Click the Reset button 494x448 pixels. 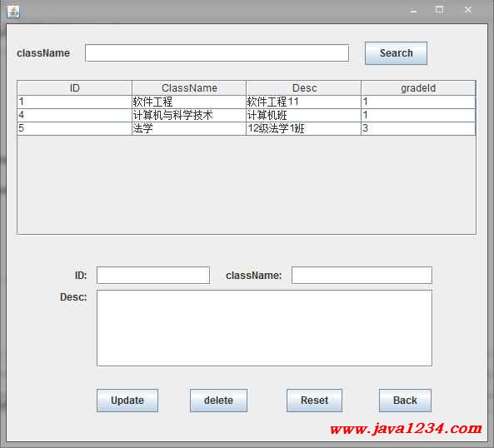coord(314,401)
